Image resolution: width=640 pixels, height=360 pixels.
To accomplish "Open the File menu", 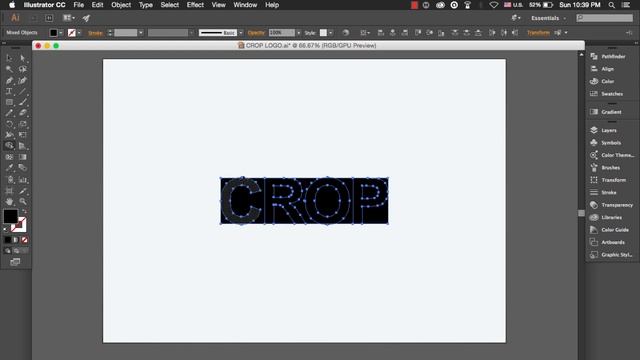I will pos(78,5).
